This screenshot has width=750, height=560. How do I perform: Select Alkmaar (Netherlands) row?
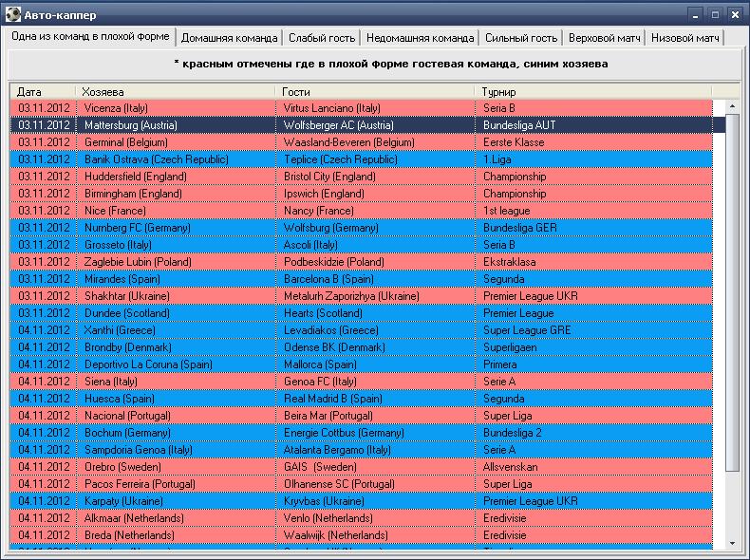tap(361, 518)
